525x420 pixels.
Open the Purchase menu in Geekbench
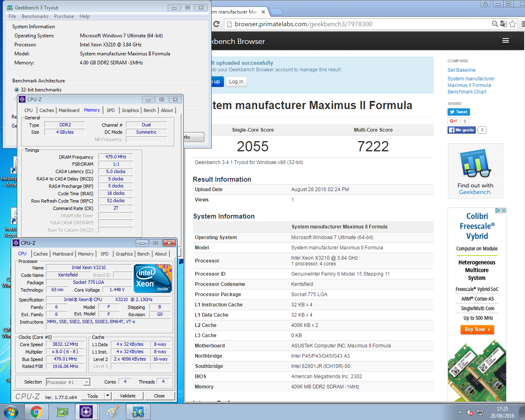coord(64,16)
